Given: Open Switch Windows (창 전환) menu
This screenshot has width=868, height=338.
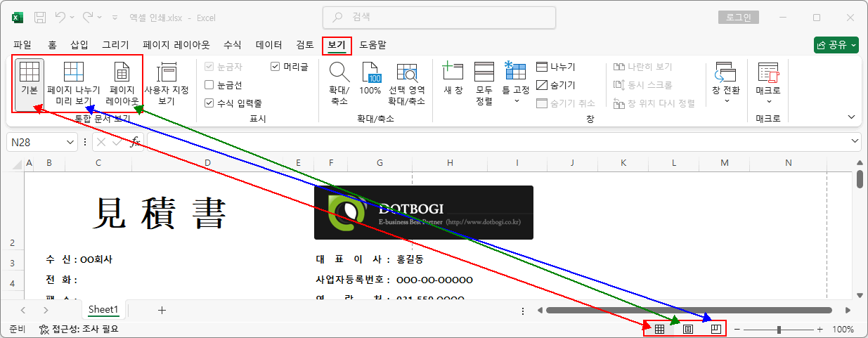Looking at the screenshot, I should [x=726, y=84].
